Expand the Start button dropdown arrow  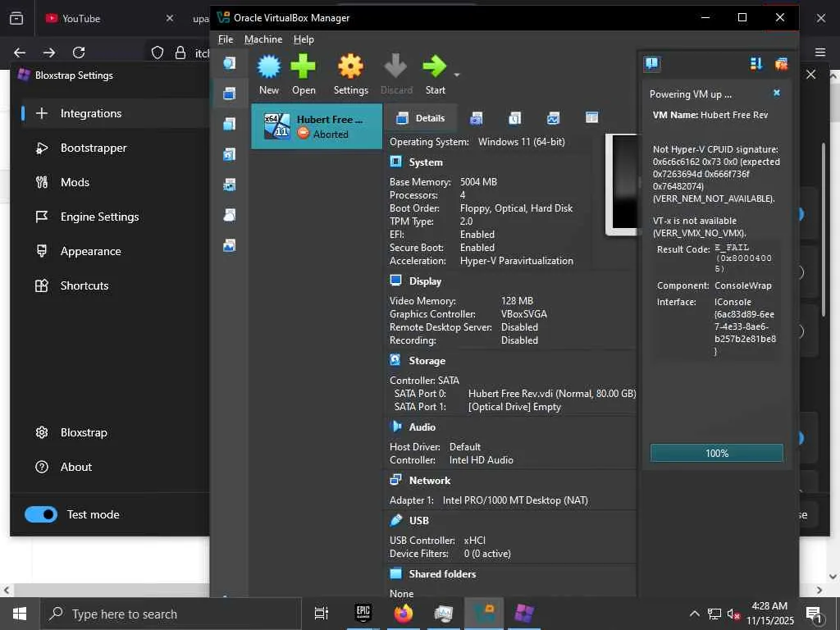457,75
